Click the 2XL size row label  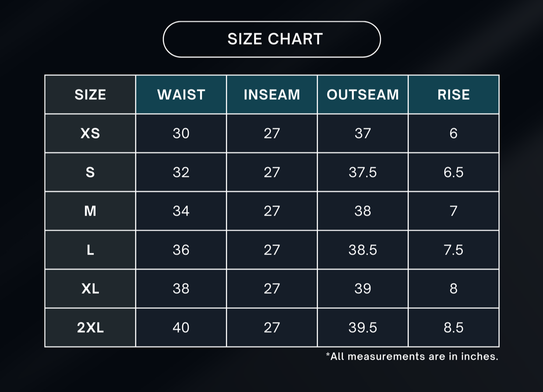click(90, 328)
